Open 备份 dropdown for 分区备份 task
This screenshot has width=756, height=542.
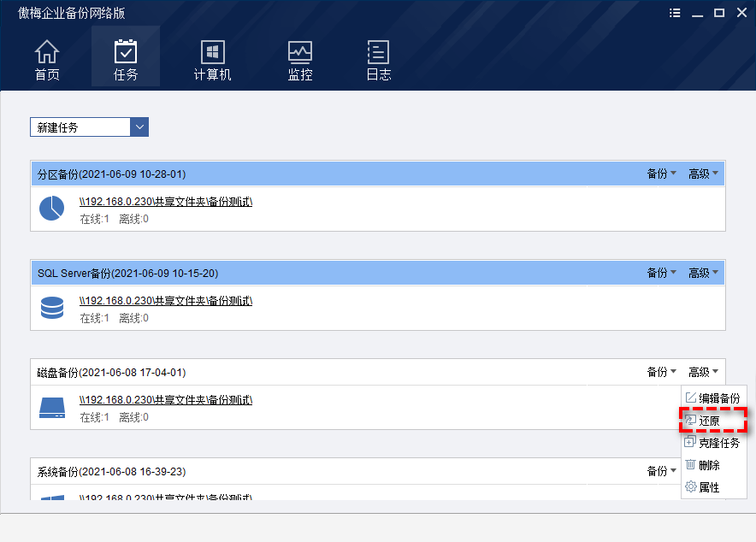point(661,174)
